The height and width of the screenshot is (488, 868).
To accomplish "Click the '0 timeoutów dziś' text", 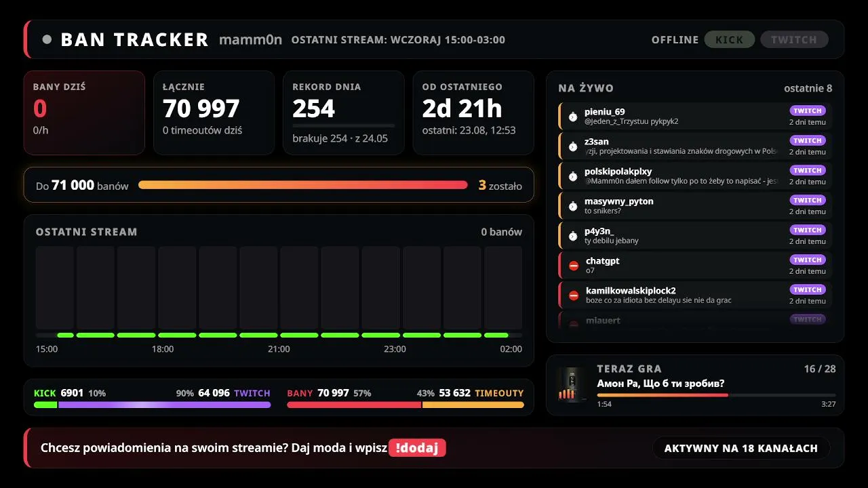I will (x=203, y=130).
